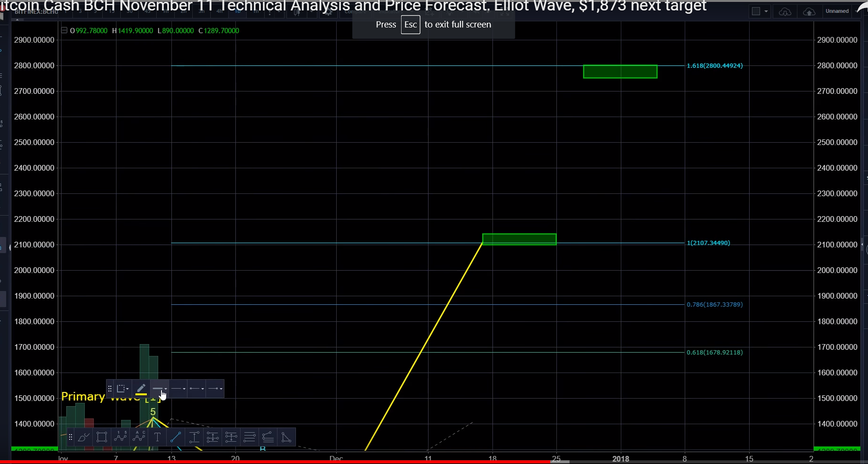Open the chart layout selector dropdown
This screenshot has height=464, width=868.
point(760,11)
